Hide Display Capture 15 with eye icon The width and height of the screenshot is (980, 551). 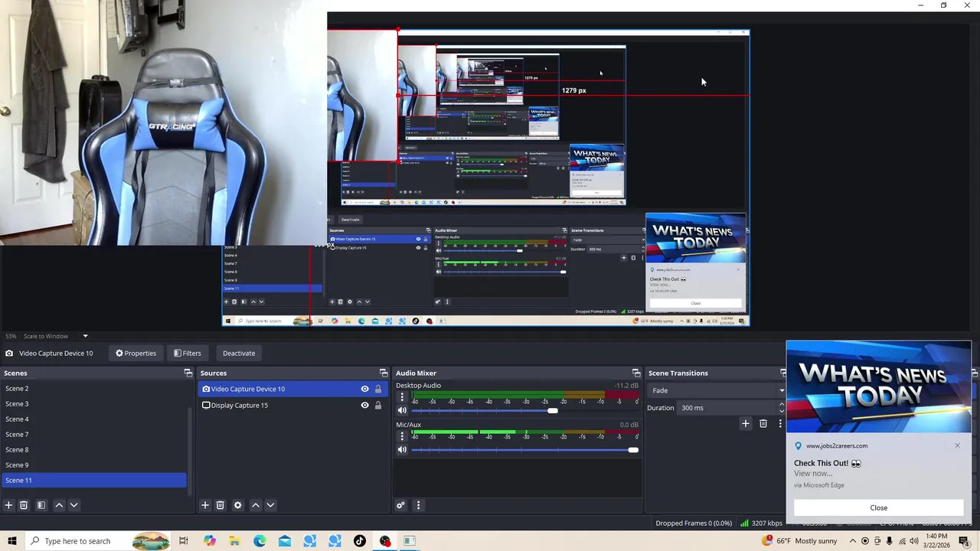[x=365, y=405]
